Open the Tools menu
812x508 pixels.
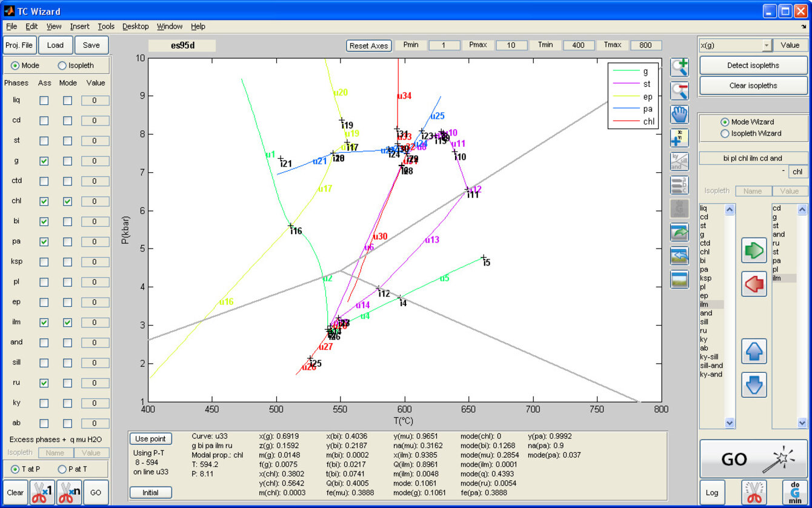[106, 27]
